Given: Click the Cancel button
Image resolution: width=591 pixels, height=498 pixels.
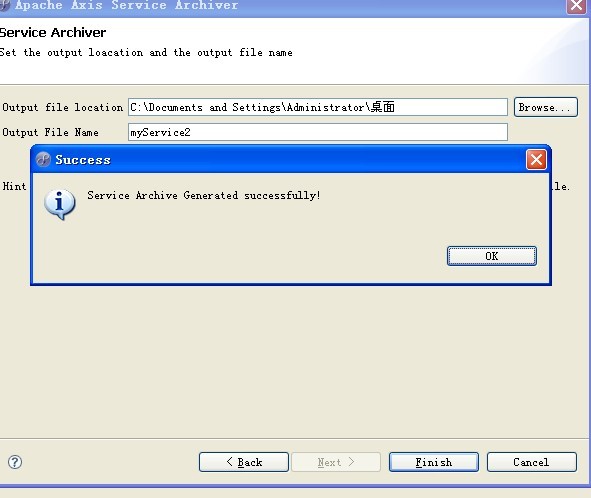Looking at the screenshot, I should (531, 462).
